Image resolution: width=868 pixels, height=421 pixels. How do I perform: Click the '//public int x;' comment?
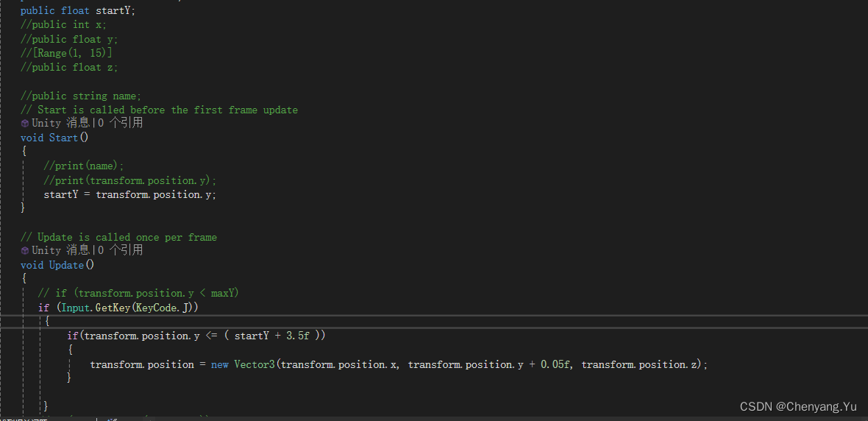click(64, 25)
